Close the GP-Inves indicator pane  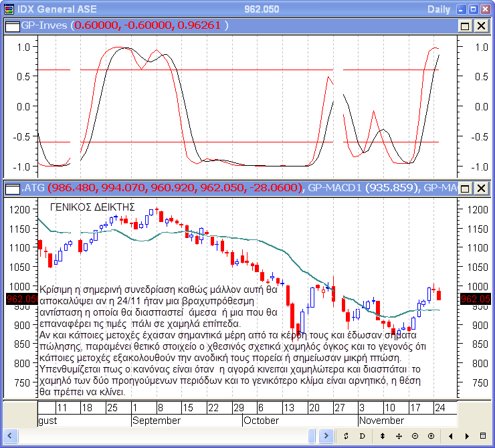[x=481, y=25]
